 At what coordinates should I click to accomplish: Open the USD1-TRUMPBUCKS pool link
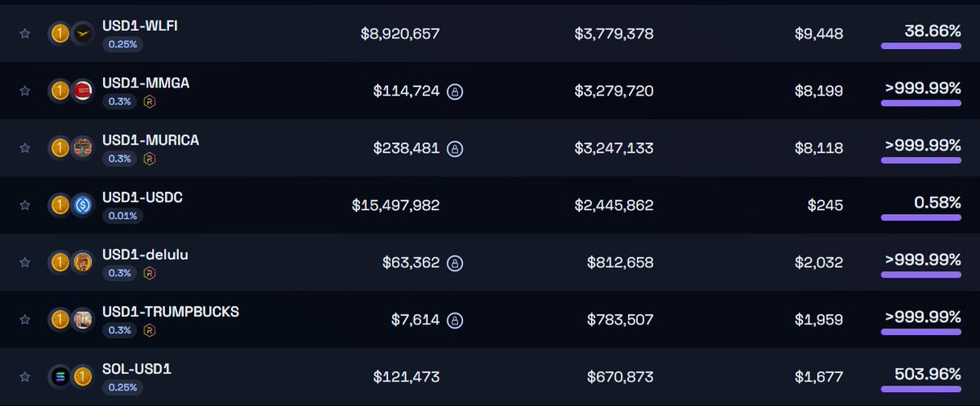click(x=171, y=311)
